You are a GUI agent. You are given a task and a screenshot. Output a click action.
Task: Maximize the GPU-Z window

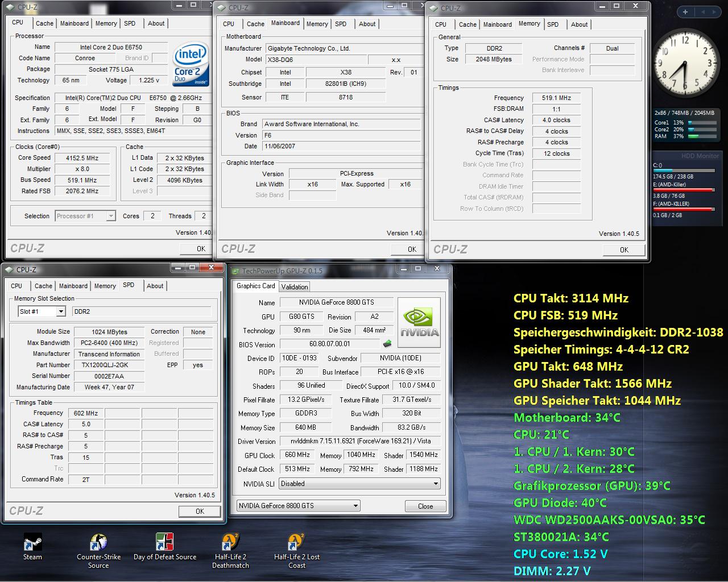pyautogui.click(x=418, y=269)
